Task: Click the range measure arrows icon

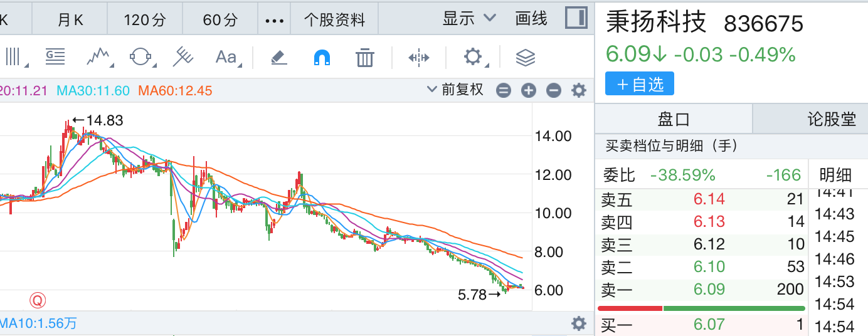Action: coord(418,58)
